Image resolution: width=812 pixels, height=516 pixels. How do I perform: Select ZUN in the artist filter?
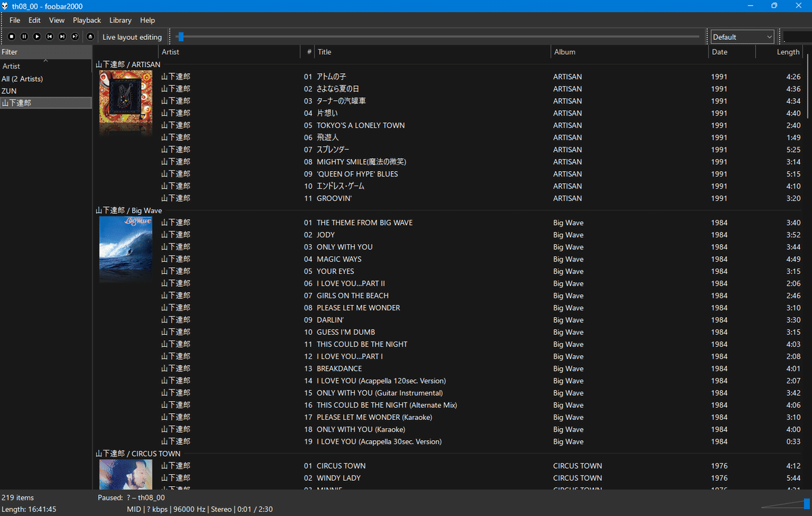pos(46,91)
